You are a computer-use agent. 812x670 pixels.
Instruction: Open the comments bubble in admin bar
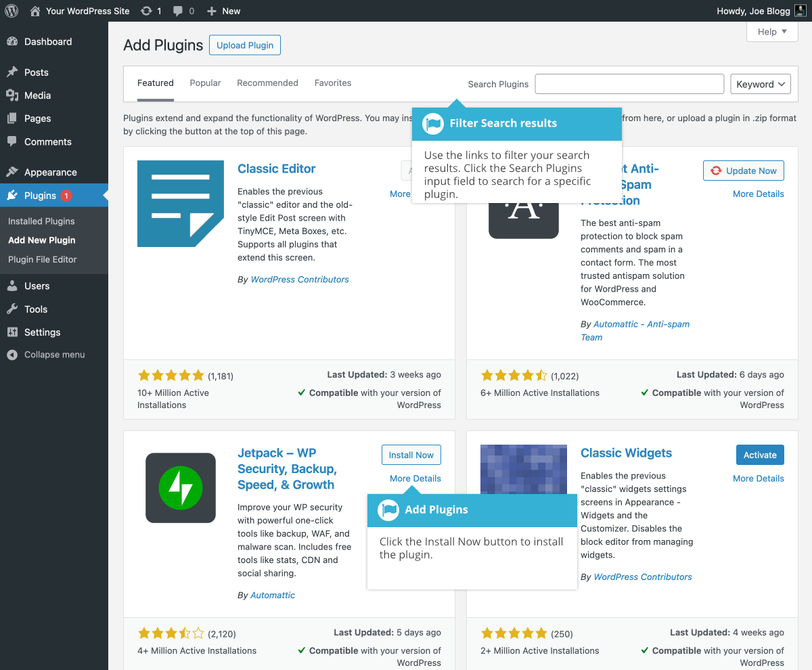point(183,11)
